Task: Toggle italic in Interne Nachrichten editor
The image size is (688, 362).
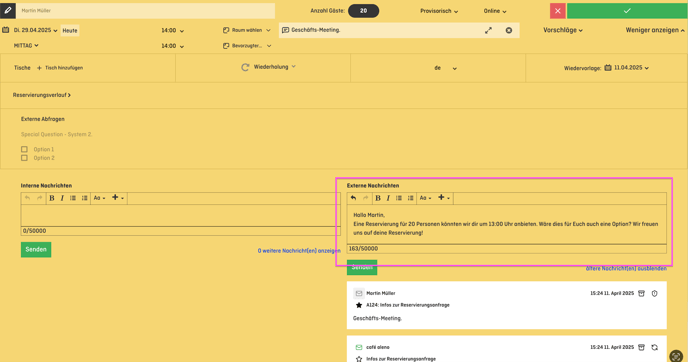Action: coord(62,198)
